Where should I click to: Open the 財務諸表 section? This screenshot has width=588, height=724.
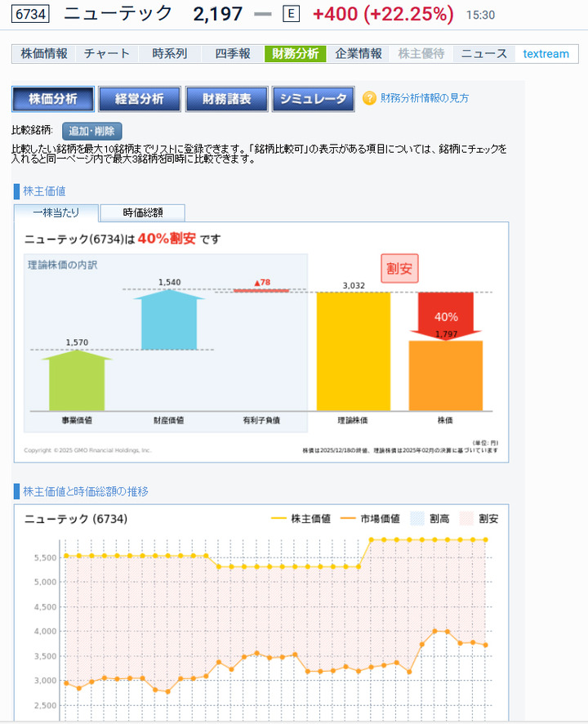pyautogui.click(x=226, y=99)
